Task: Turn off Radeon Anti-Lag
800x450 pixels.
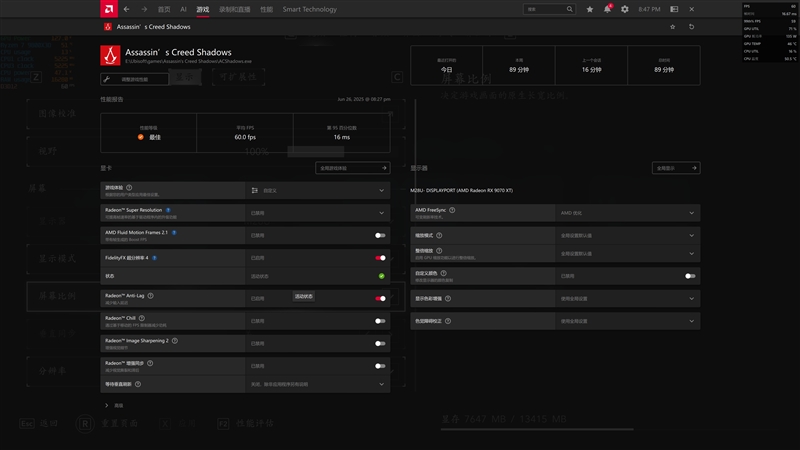Action: [380, 299]
